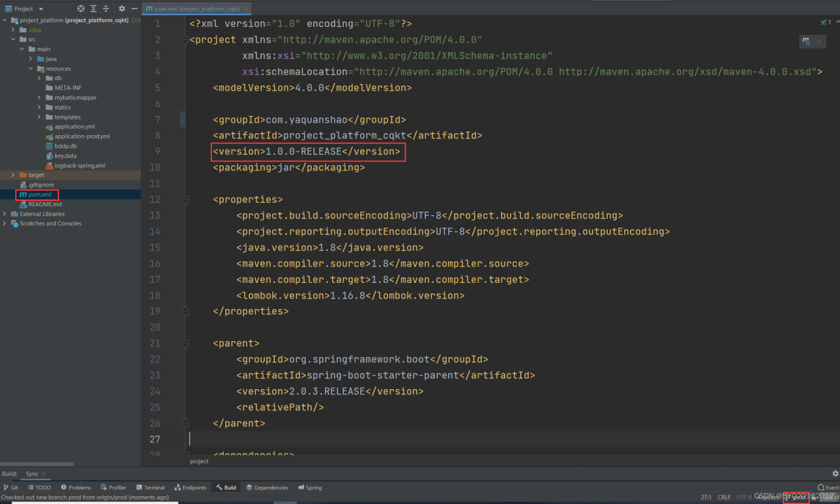Hide the Project panel with minus icon
This screenshot has height=504, width=840.
pyautogui.click(x=133, y=9)
